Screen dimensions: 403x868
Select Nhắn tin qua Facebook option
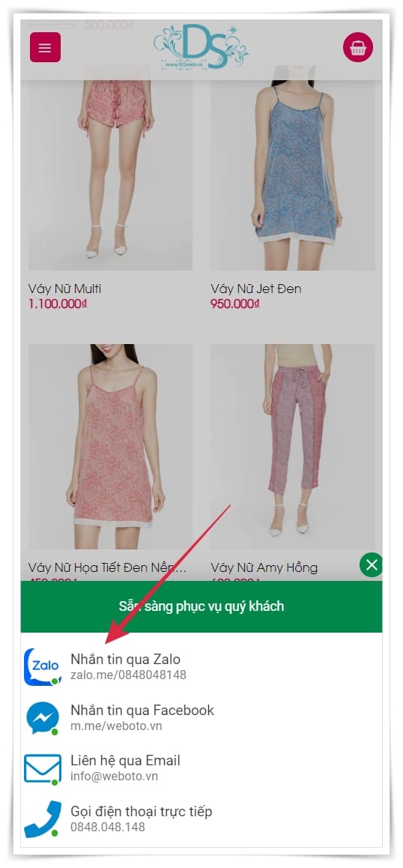coord(201,717)
